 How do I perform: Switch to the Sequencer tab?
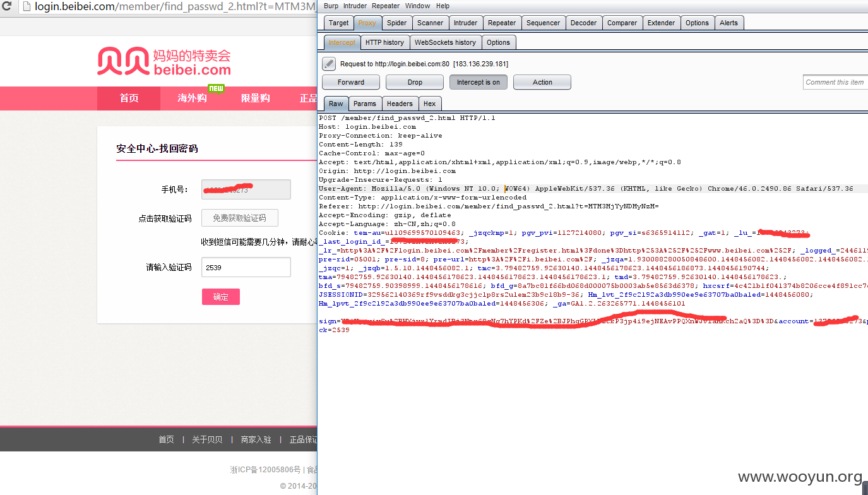click(x=544, y=23)
